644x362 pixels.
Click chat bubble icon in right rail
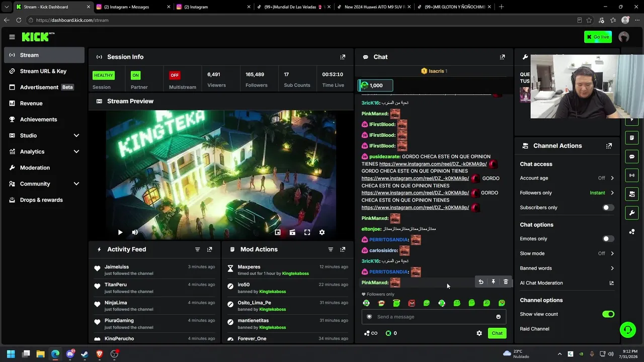click(632, 157)
